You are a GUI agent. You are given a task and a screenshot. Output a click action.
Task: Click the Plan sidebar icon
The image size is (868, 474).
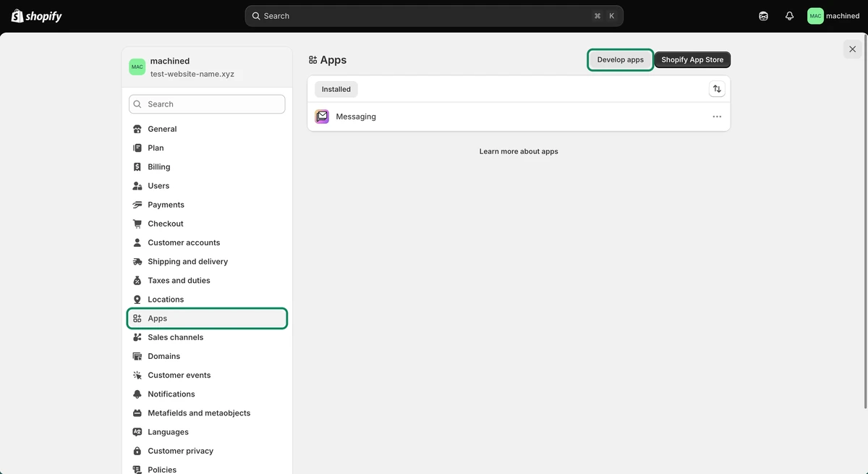[x=137, y=148]
